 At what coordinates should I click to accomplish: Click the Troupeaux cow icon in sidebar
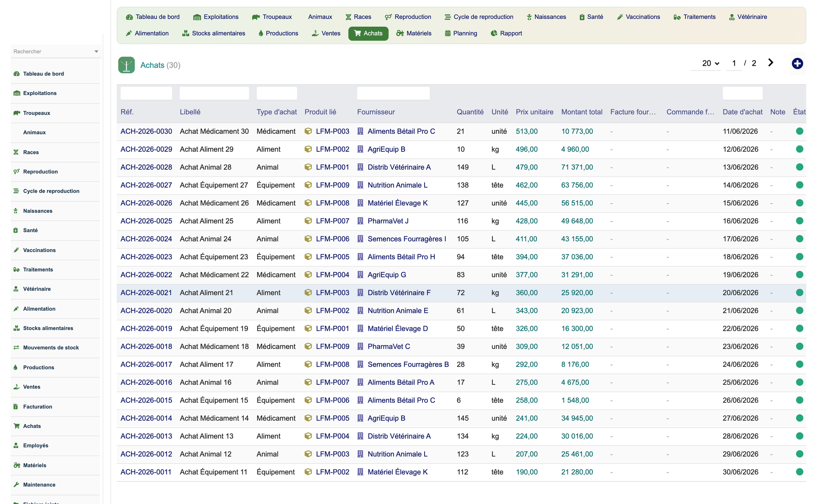pos(17,113)
